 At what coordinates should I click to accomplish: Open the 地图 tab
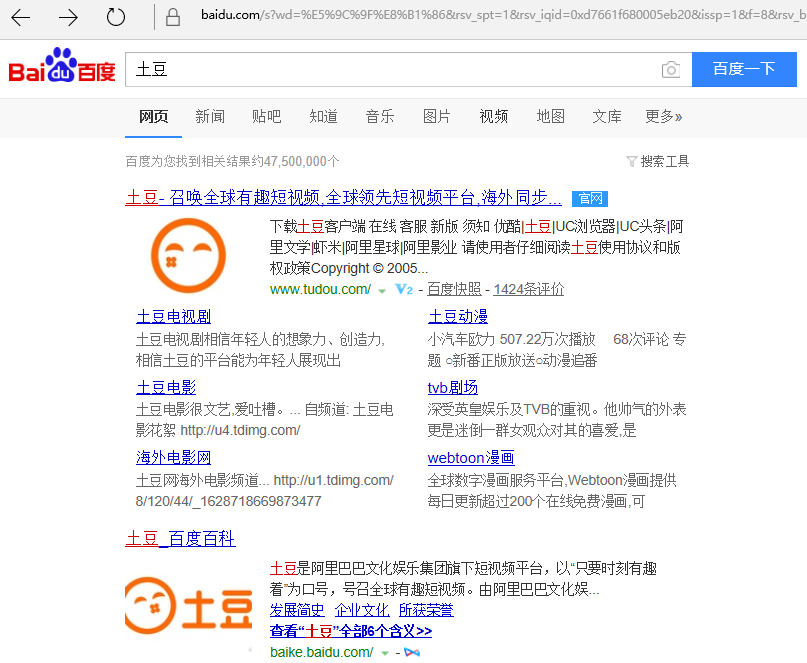coord(551,116)
